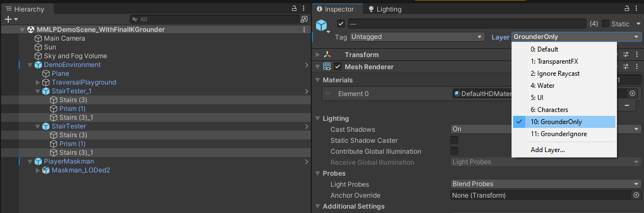Expand the Maskman_LODed2 tree node
Screen dimensions: 644x213
click(x=38, y=170)
